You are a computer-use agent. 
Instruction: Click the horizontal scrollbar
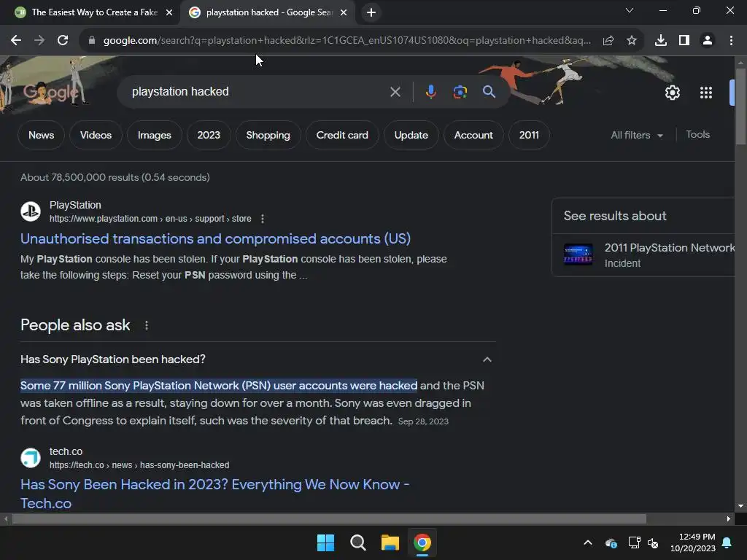coord(329,518)
